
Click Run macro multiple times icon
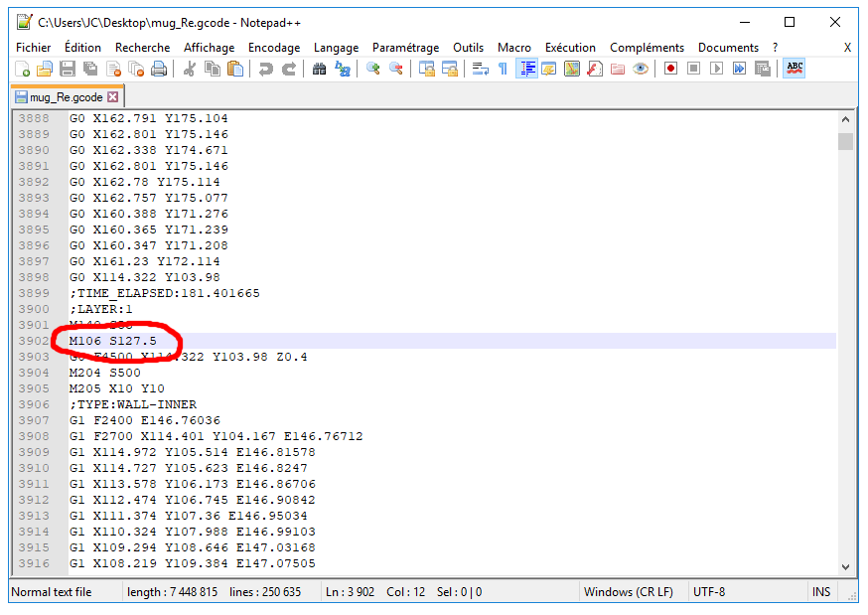(740, 69)
